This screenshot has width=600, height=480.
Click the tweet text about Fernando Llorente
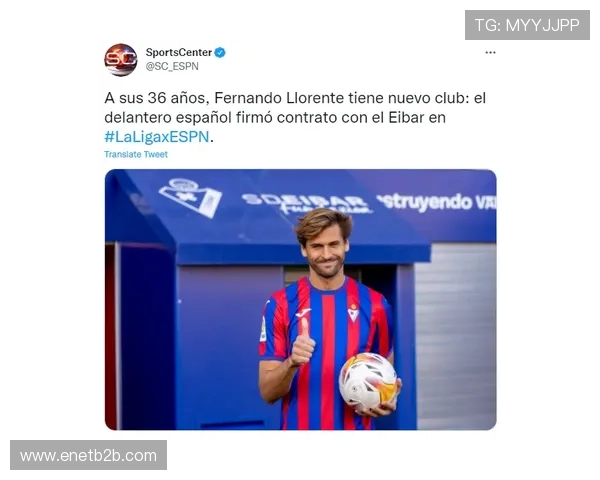(295, 117)
